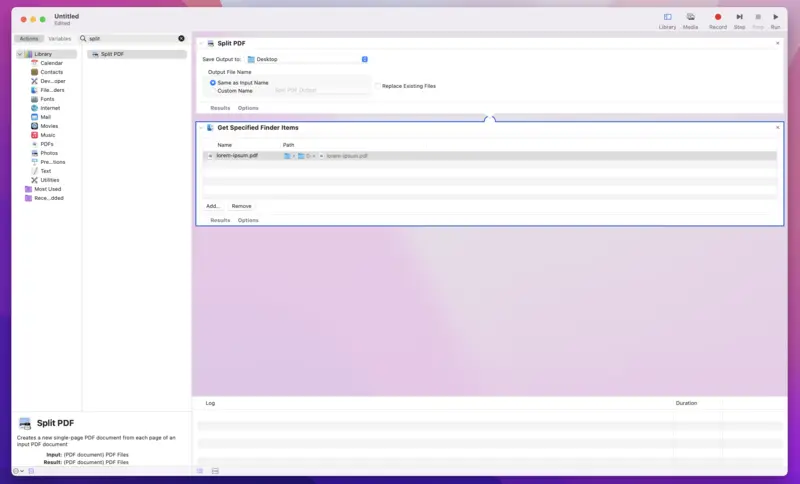Enable Replace Existing Files checkbox
800x484 pixels.
[x=378, y=86]
